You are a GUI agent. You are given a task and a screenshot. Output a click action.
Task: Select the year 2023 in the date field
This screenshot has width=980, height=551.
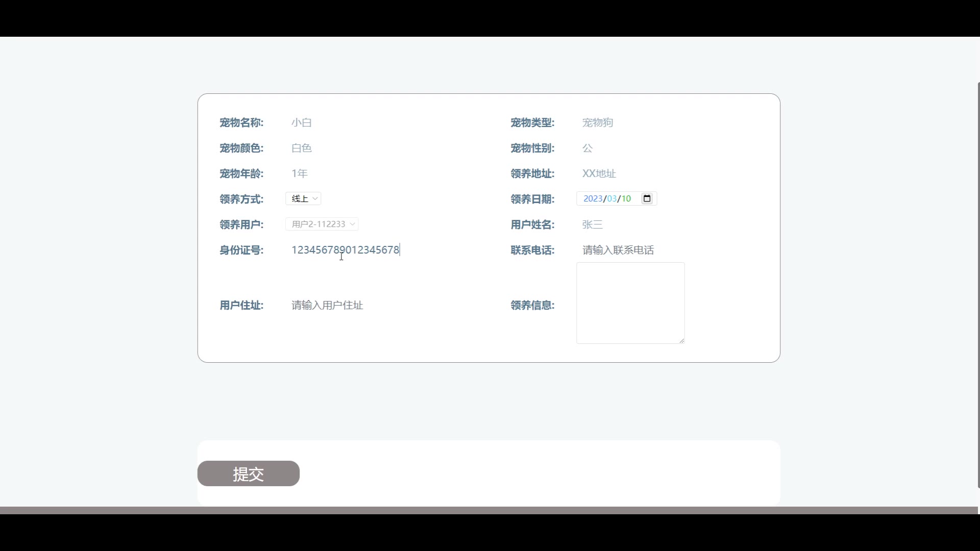593,198
